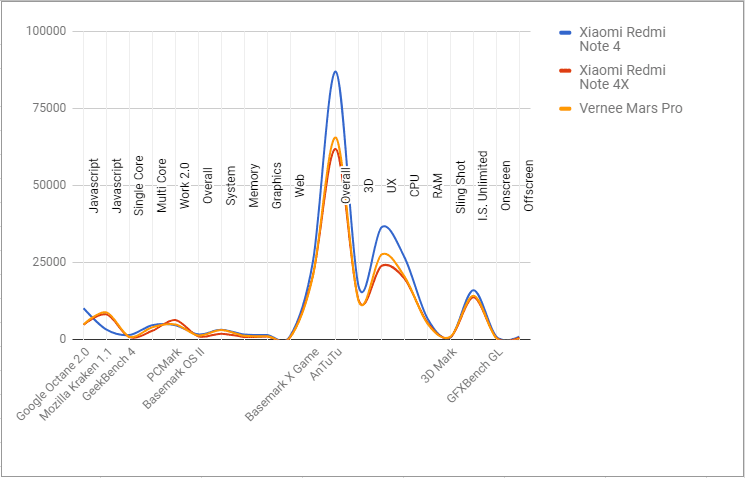Click the 50000 y-axis label

point(49,185)
